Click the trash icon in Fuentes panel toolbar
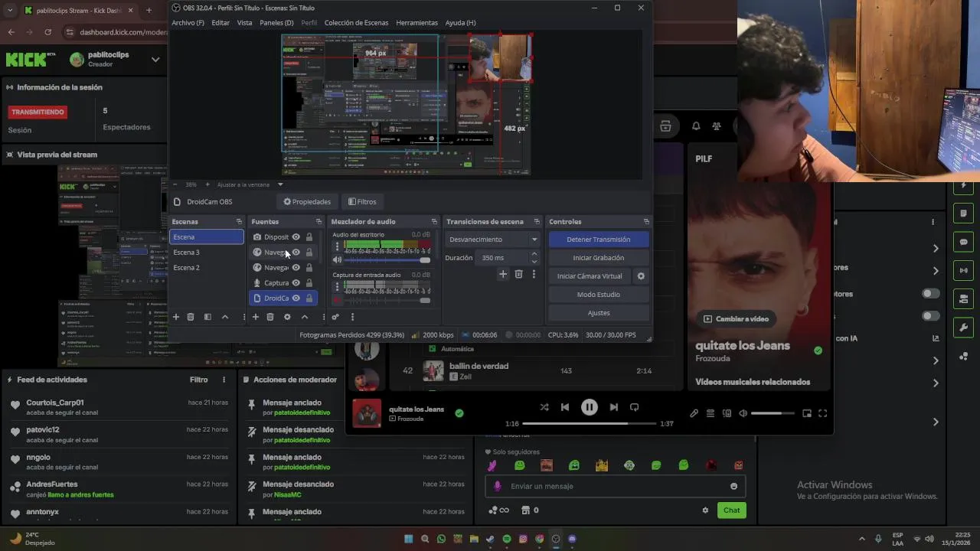980x551 pixels. (x=270, y=317)
